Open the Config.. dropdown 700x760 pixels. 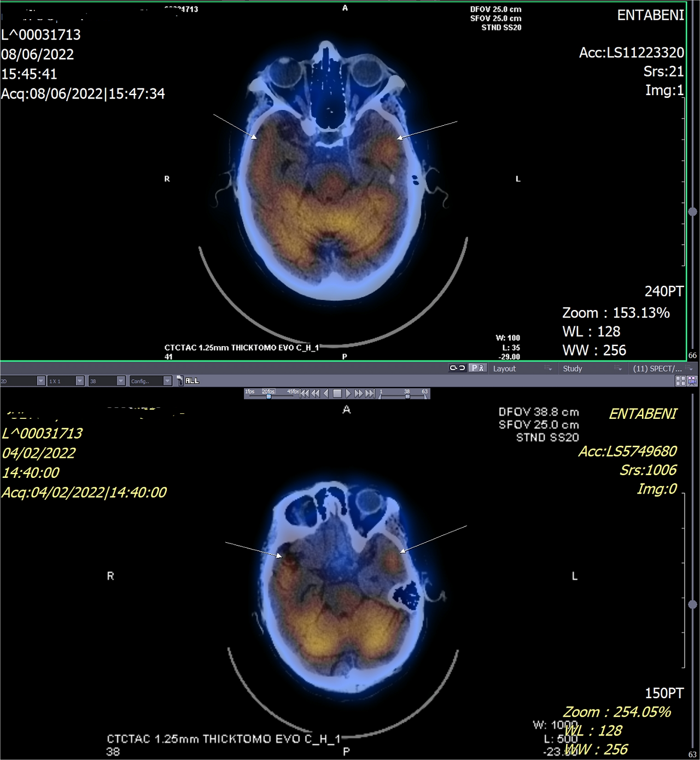tap(151, 381)
